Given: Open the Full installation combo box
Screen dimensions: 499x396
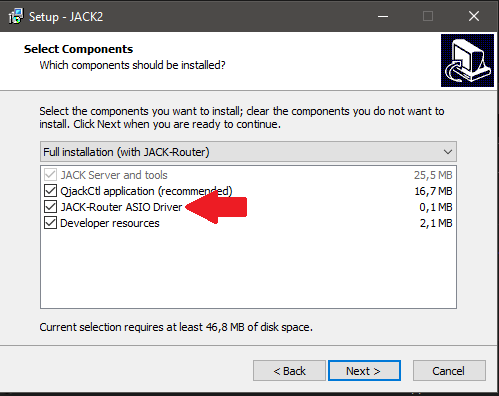Looking at the screenshot, I should click(248, 152).
